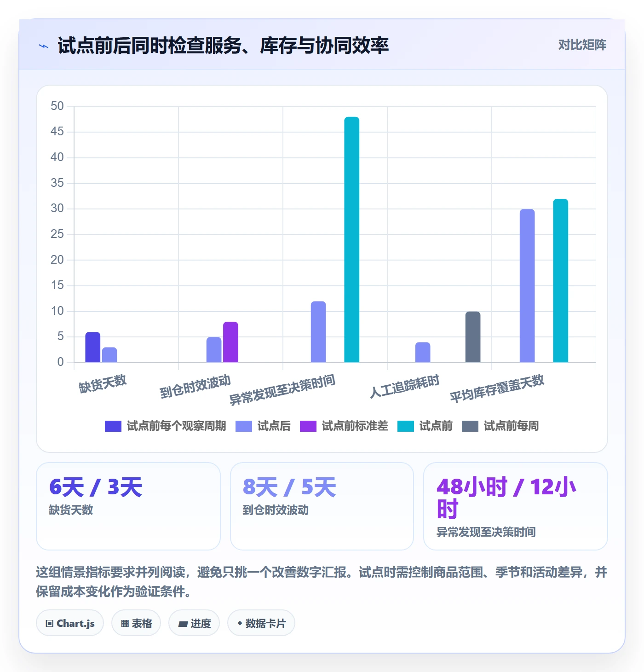Click the cyan legend swatch for 试点前
This screenshot has width=644, height=672.
click(x=406, y=426)
